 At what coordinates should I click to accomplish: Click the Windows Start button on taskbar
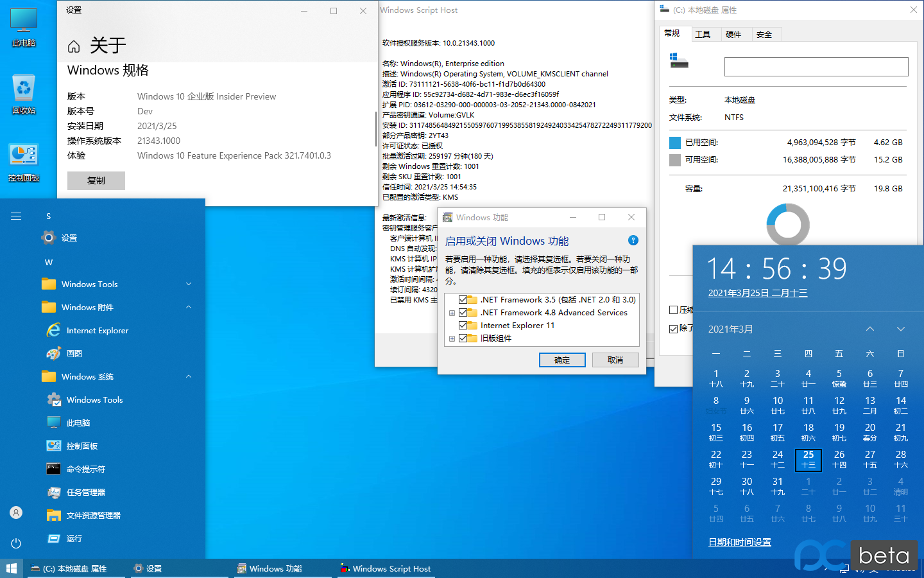point(12,568)
